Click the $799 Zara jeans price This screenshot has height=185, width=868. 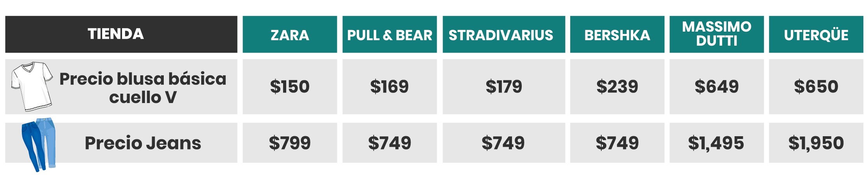pyautogui.click(x=290, y=143)
